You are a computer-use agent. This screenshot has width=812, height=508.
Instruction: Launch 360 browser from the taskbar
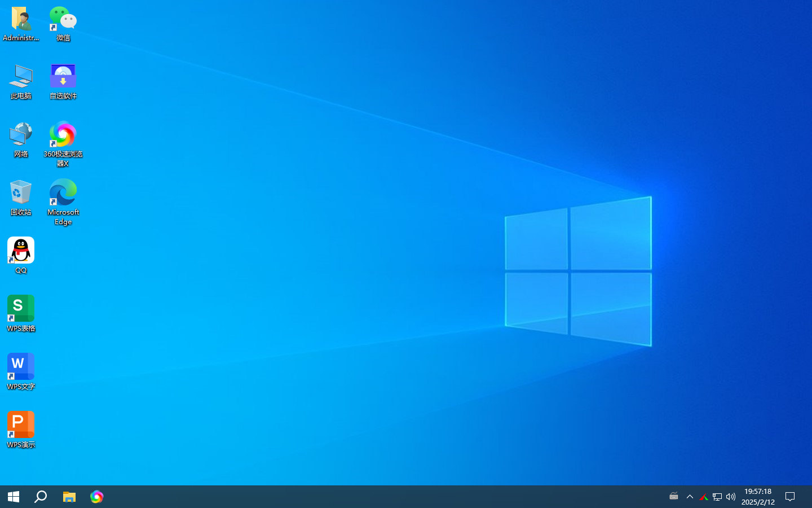point(96,497)
